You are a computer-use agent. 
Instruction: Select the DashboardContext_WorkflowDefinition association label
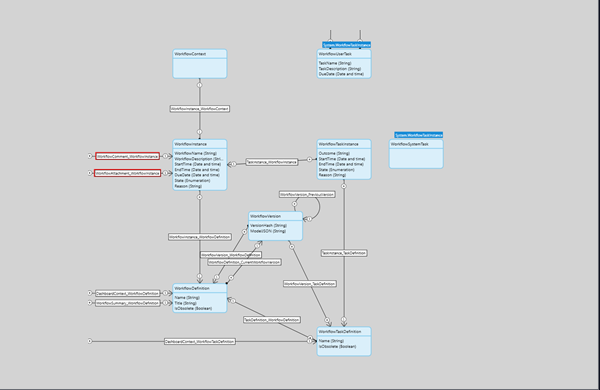point(127,293)
